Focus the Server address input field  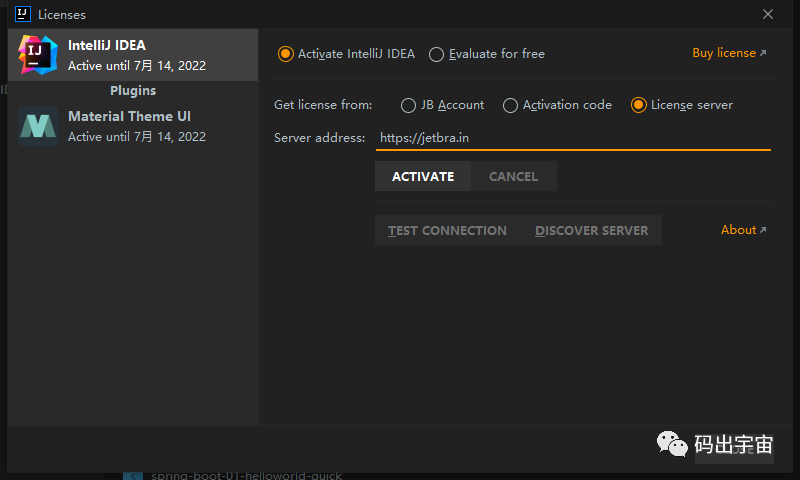click(573, 138)
